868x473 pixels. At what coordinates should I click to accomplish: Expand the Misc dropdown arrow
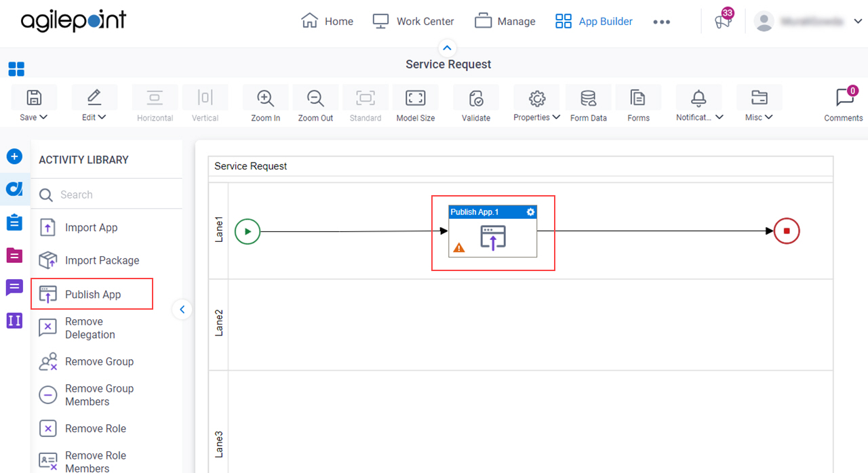point(769,117)
